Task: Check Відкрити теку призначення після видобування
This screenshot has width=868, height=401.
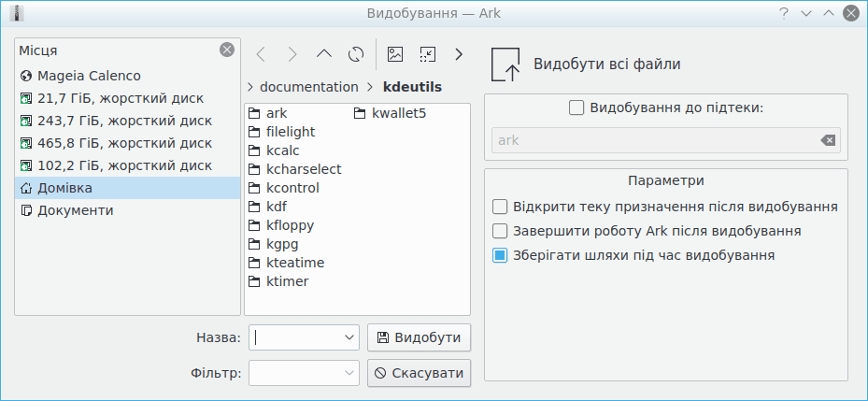Action: pos(500,207)
